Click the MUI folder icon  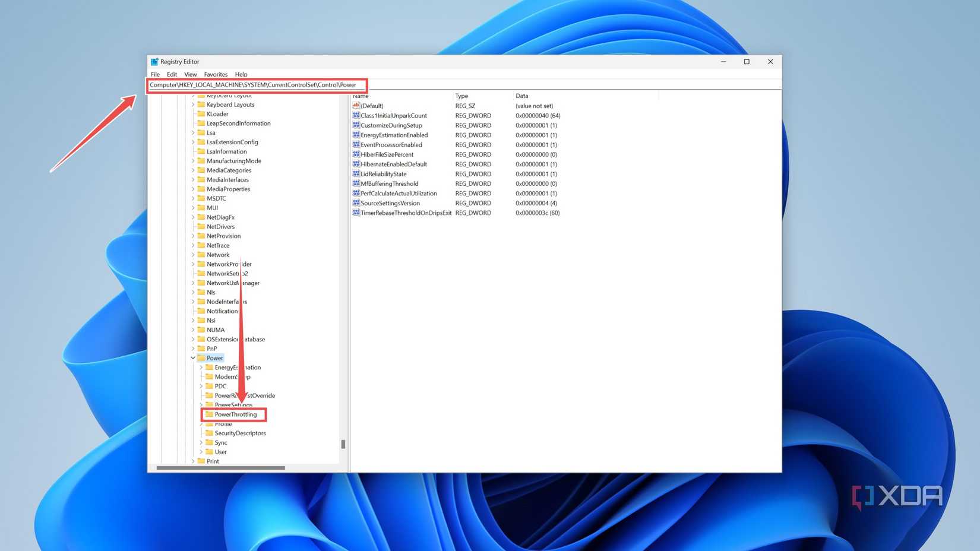(x=201, y=208)
